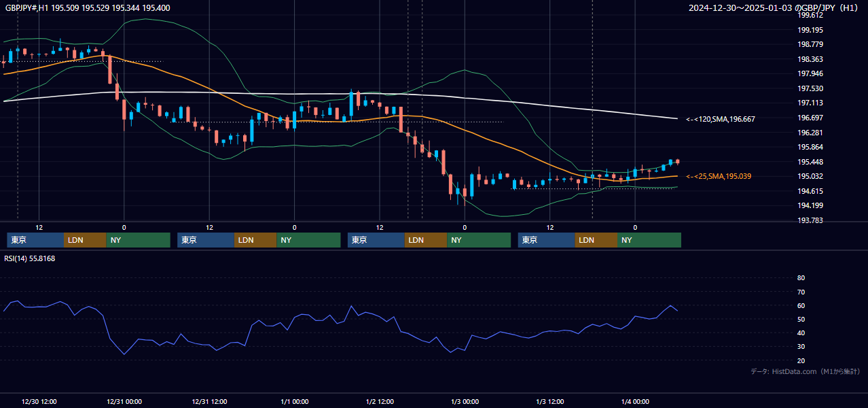Select the 197.530 price tick
Screen dimensions: 868x408
pyautogui.click(x=810, y=88)
